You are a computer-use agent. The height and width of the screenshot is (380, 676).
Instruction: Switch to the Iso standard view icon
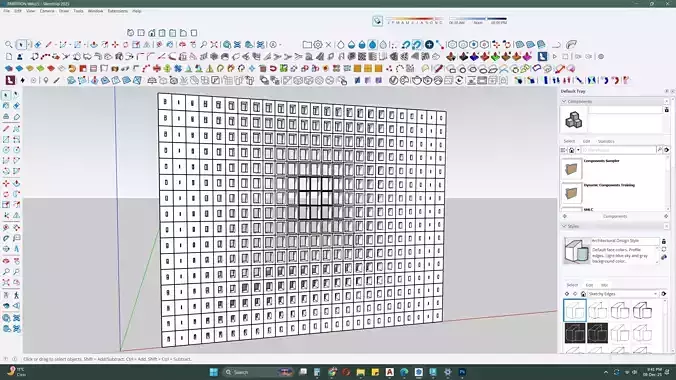131,33
